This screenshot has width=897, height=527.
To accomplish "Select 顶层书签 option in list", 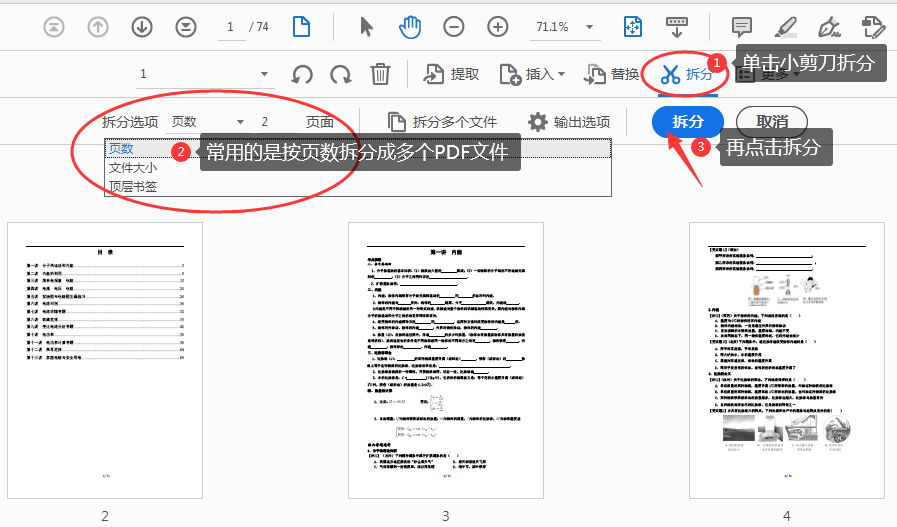I will point(358,187).
